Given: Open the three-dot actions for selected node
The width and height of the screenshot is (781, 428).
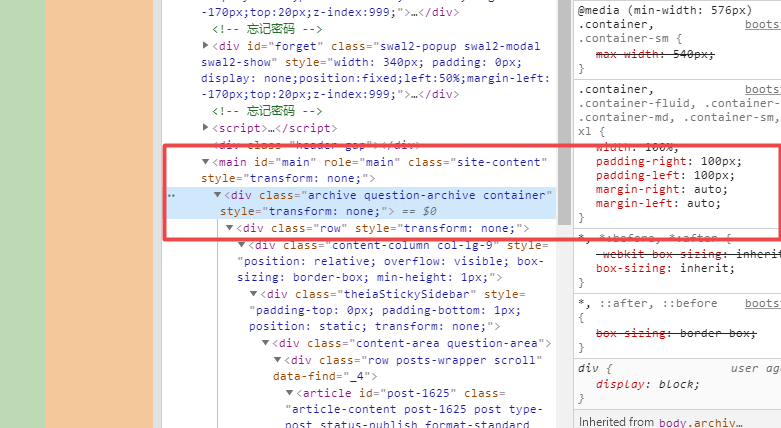Looking at the screenshot, I should click(x=171, y=195).
